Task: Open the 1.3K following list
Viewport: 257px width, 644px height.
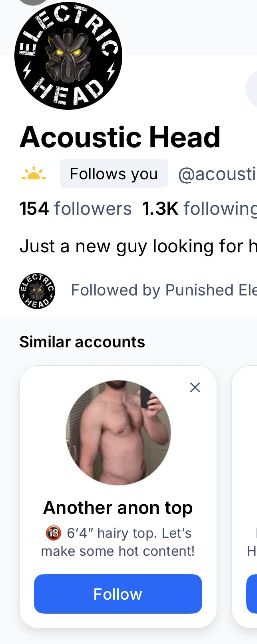Action: tap(199, 208)
